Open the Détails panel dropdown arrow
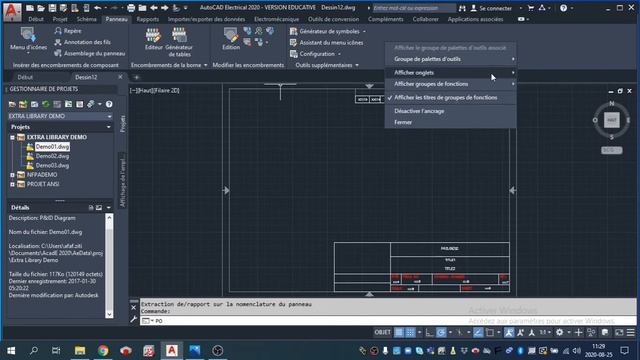The height and width of the screenshot is (360, 640). 109,207
